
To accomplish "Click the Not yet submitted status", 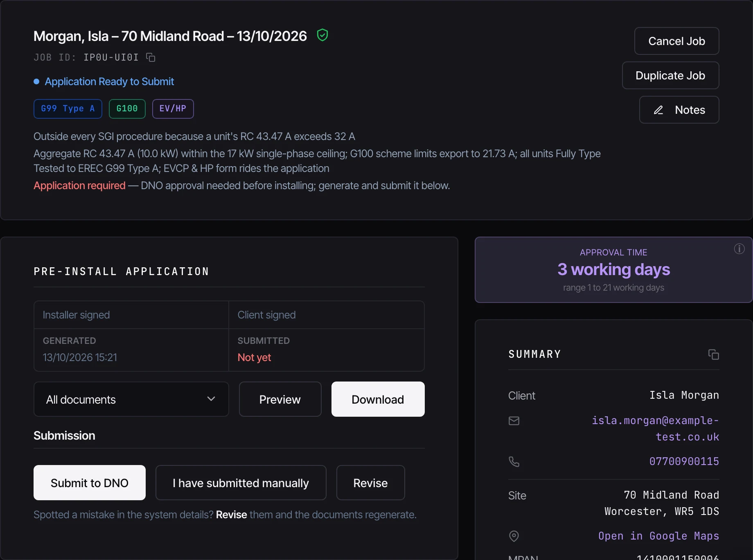I will tap(254, 357).
